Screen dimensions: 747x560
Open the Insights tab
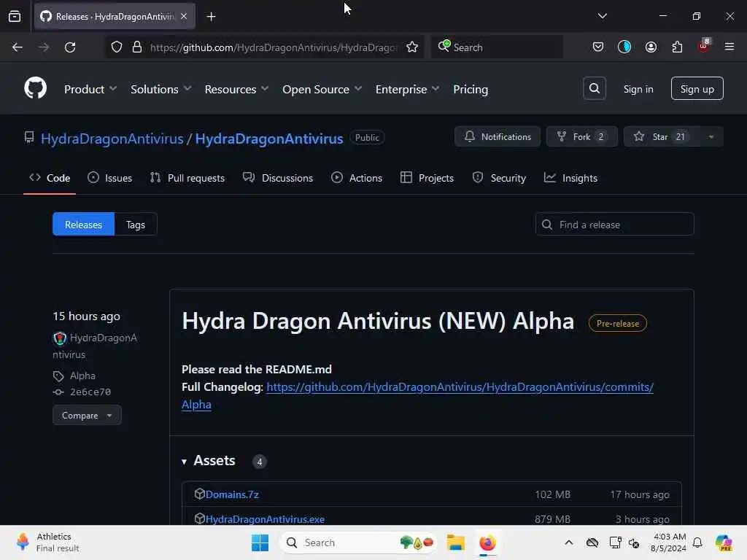click(570, 178)
